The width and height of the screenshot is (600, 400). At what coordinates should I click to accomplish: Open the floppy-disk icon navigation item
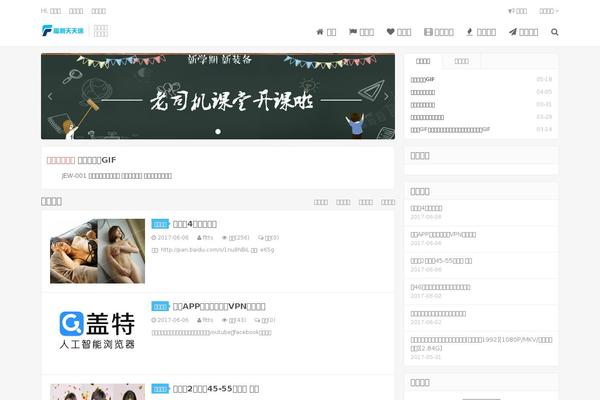439,32
